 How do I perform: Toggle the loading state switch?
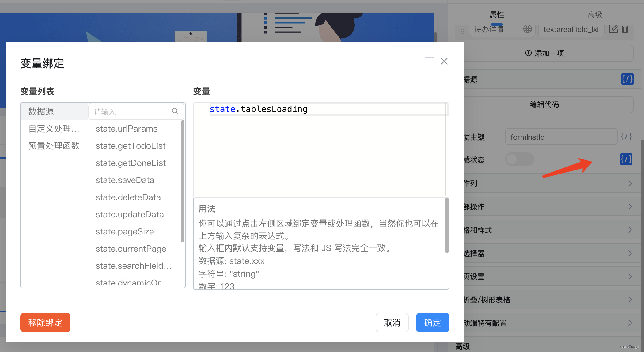tap(519, 159)
